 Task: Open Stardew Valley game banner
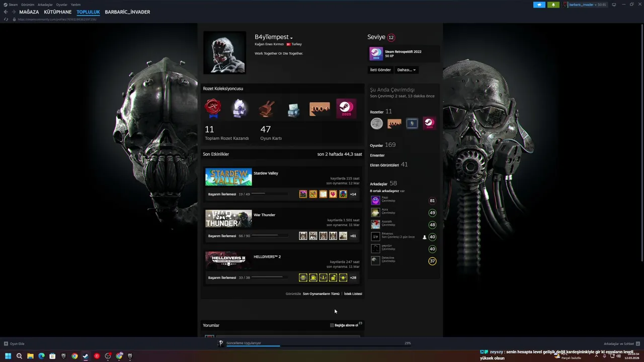coord(228,177)
